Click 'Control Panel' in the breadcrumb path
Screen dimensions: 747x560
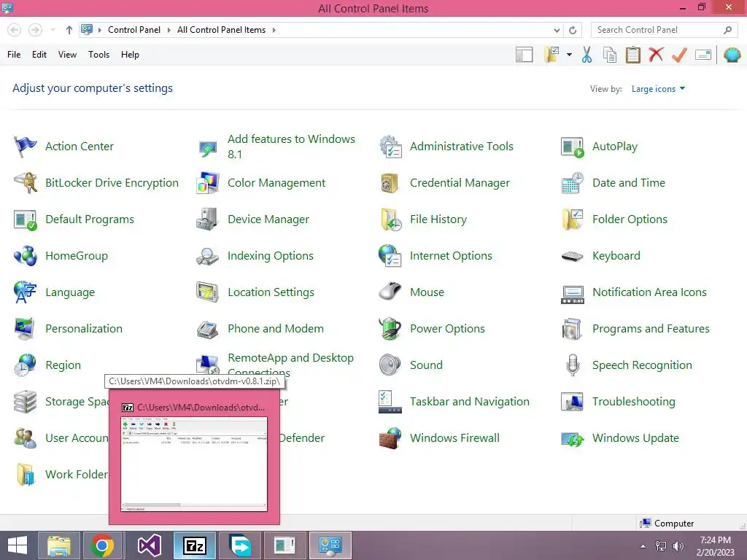point(134,30)
